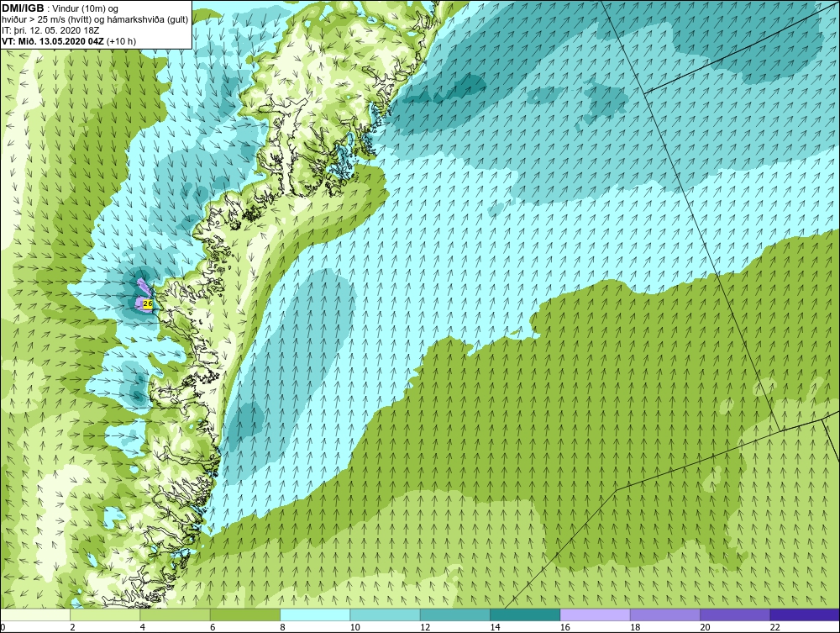
Task: Click the DMI/IGB title text
Action: tap(23, 8)
